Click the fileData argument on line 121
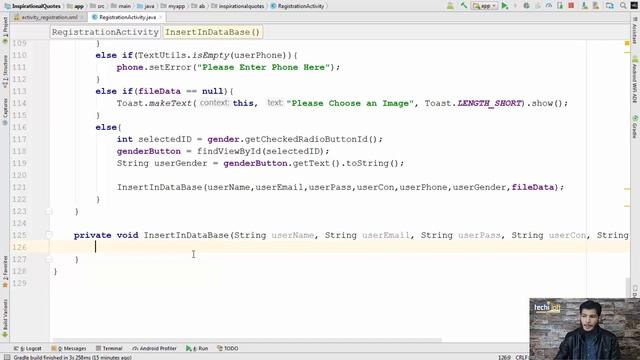The image size is (640, 360). pyautogui.click(x=533, y=187)
